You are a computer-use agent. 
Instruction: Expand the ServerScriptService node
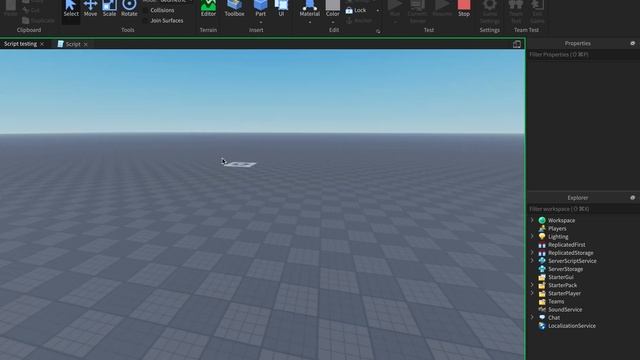point(532,260)
